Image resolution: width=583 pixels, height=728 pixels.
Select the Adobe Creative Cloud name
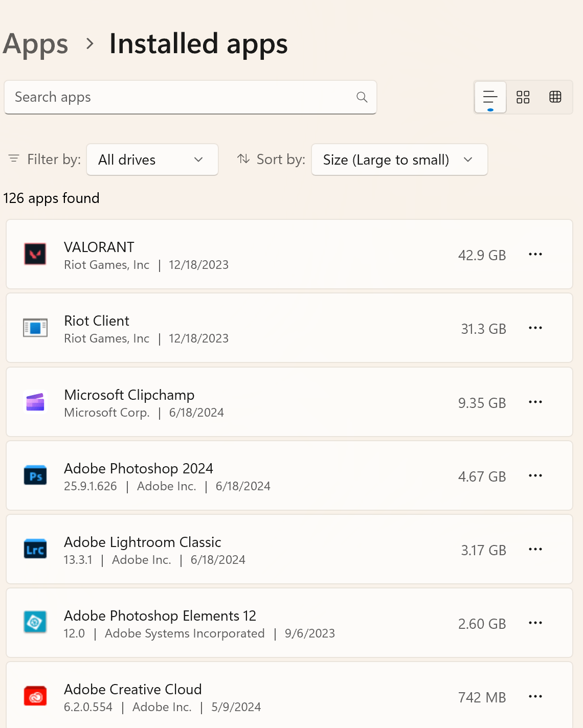tap(133, 689)
